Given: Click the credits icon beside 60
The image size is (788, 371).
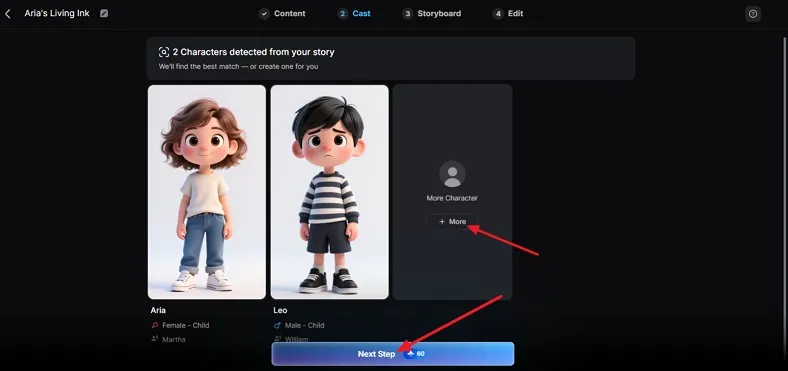Looking at the screenshot, I should 411,354.
